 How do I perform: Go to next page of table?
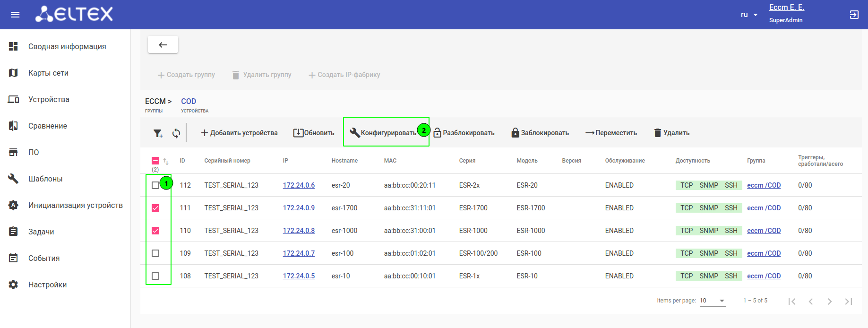(x=830, y=301)
